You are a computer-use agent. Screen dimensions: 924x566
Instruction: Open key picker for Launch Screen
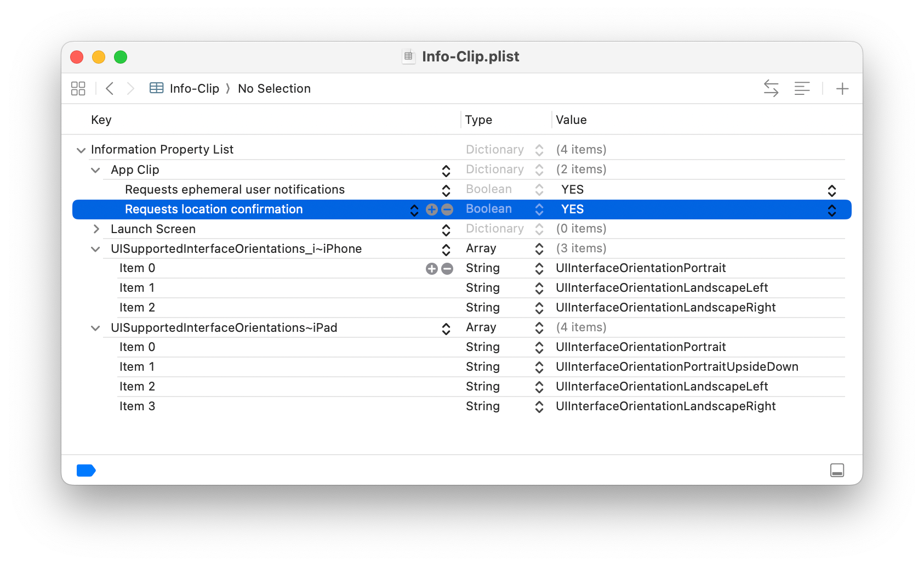446,230
